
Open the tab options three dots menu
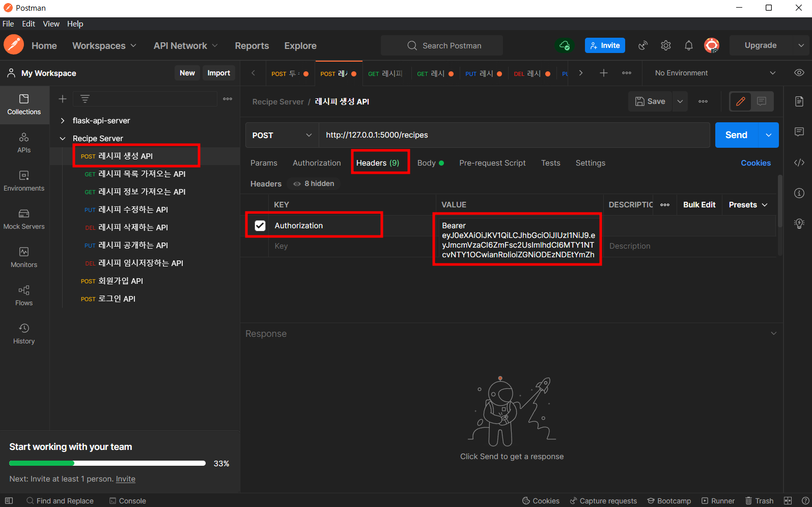pyautogui.click(x=627, y=73)
